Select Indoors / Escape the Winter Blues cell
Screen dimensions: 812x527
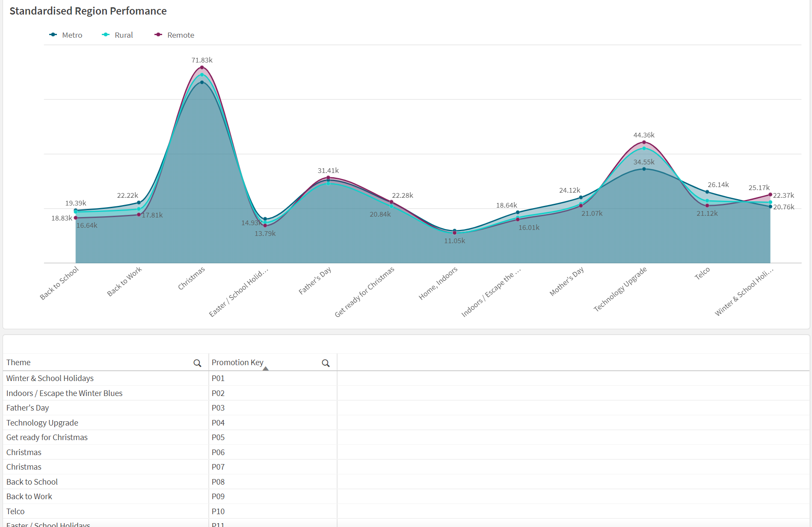coord(64,393)
